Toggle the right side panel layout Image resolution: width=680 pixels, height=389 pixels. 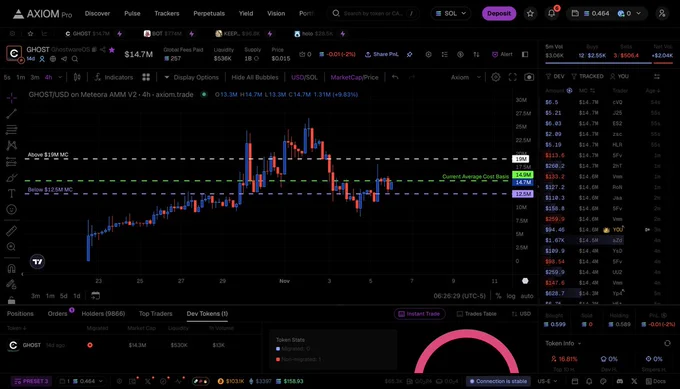pyautogui.click(x=525, y=54)
